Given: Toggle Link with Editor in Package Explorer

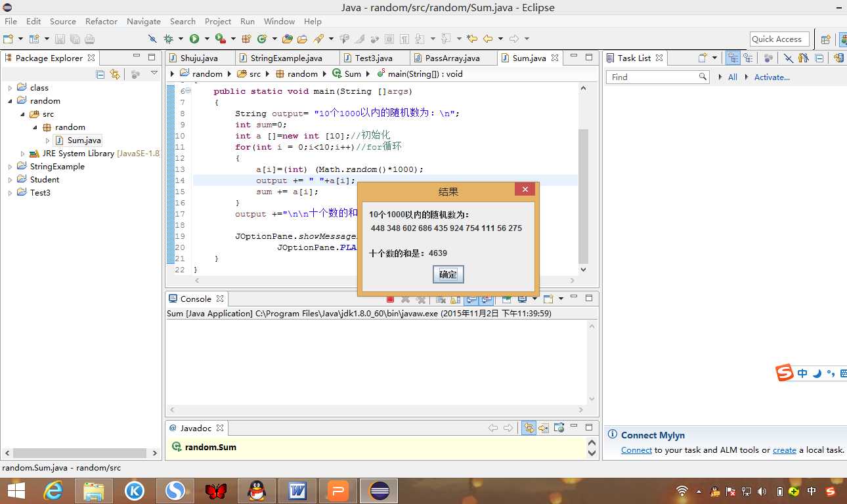Looking at the screenshot, I should coord(115,74).
